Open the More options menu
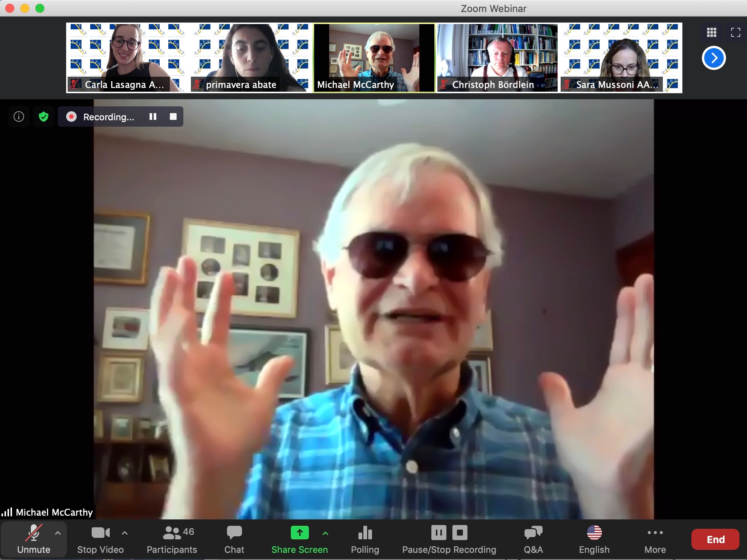The width and height of the screenshot is (747, 560). point(655,539)
